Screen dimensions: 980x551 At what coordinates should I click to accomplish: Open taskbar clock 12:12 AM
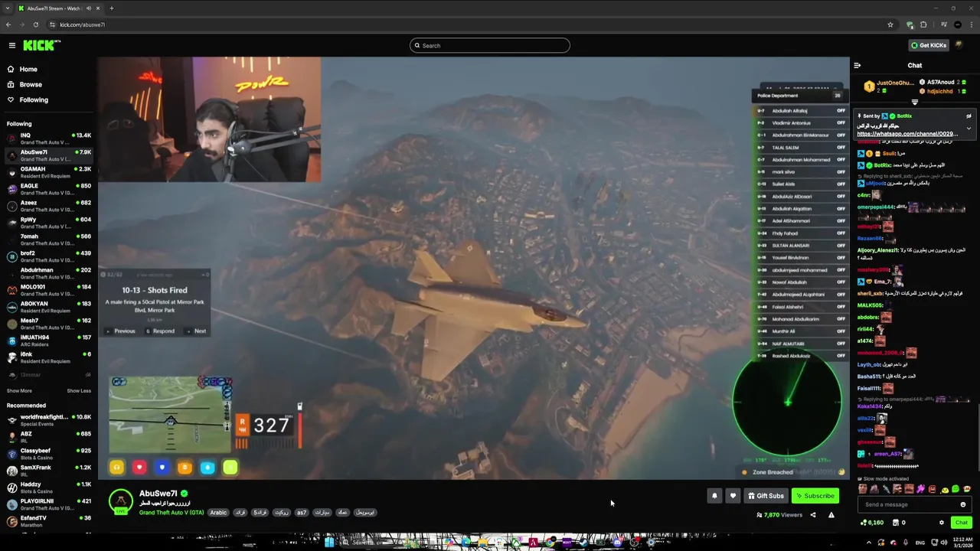click(962, 543)
